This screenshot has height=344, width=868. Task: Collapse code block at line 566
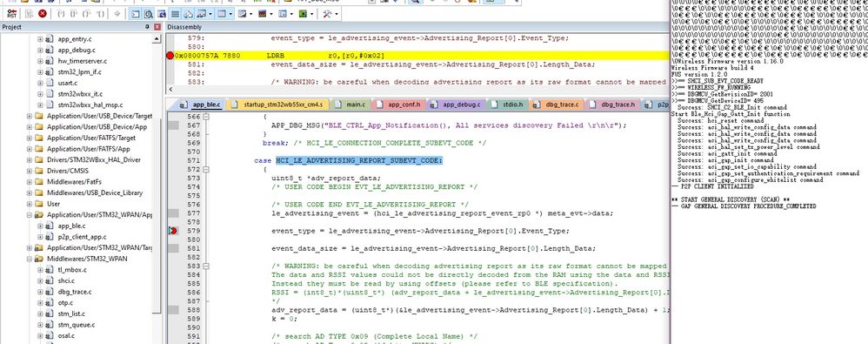(x=206, y=117)
